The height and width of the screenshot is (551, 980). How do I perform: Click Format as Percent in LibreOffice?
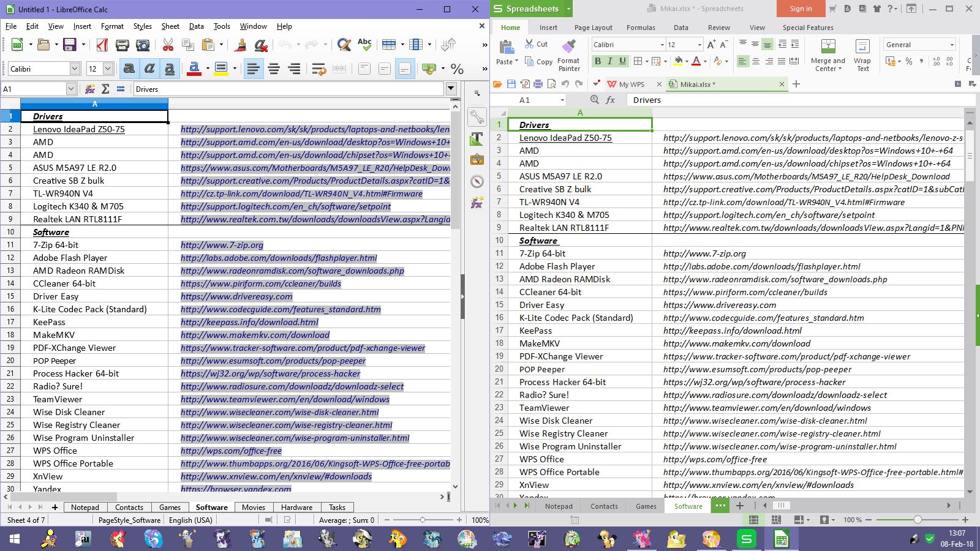click(x=457, y=69)
